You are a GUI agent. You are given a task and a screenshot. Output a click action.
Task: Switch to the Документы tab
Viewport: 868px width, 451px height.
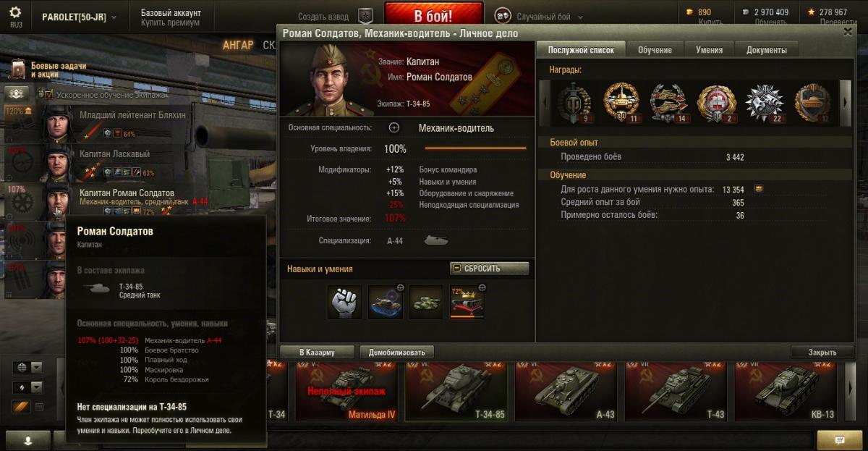(767, 50)
